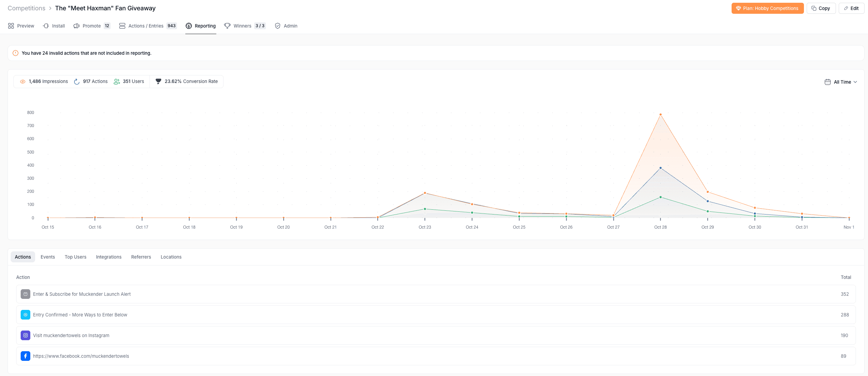Click the Plan: Hobby Competitions button
The image size is (868, 376).
(767, 8)
